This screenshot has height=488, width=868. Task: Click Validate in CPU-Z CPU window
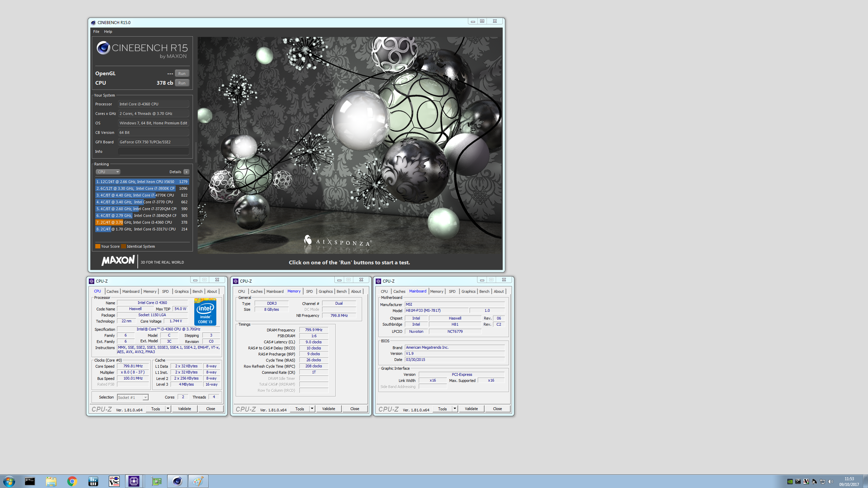(x=185, y=409)
